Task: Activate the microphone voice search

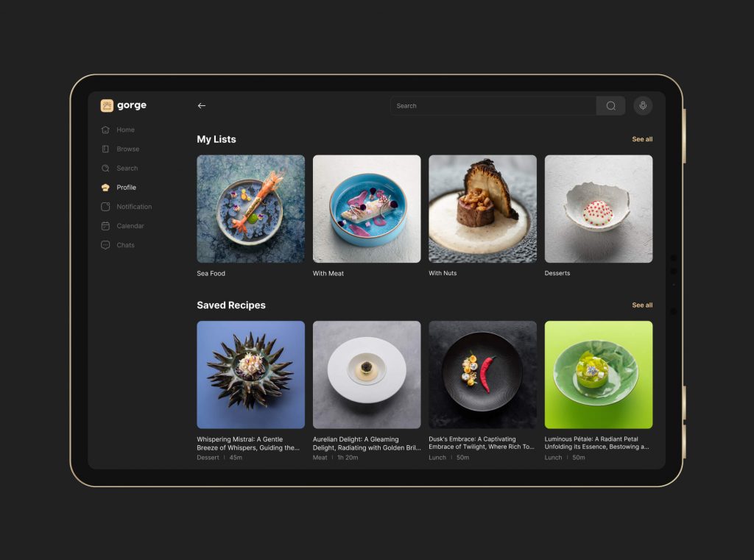Action: (643, 106)
